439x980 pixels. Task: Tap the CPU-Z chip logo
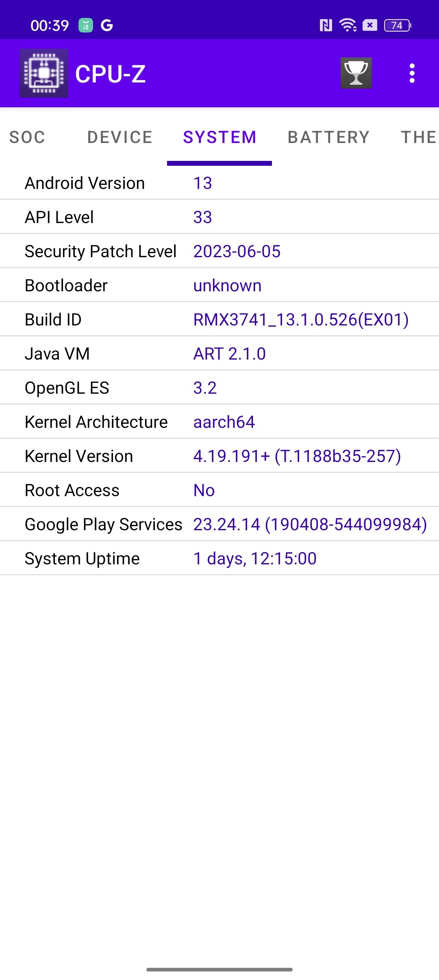click(44, 73)
